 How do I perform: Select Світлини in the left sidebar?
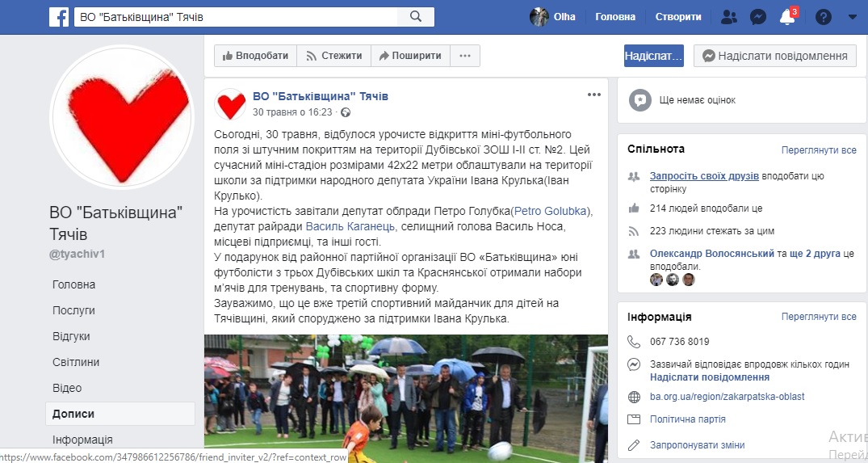pos(76,362)
